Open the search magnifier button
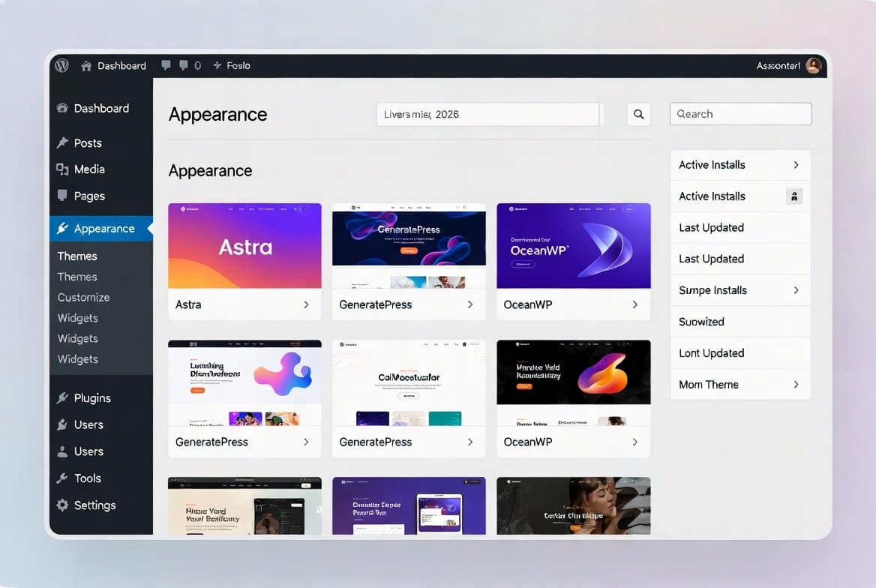This screenshot has height=588, width=876. [x=638, y=114]
